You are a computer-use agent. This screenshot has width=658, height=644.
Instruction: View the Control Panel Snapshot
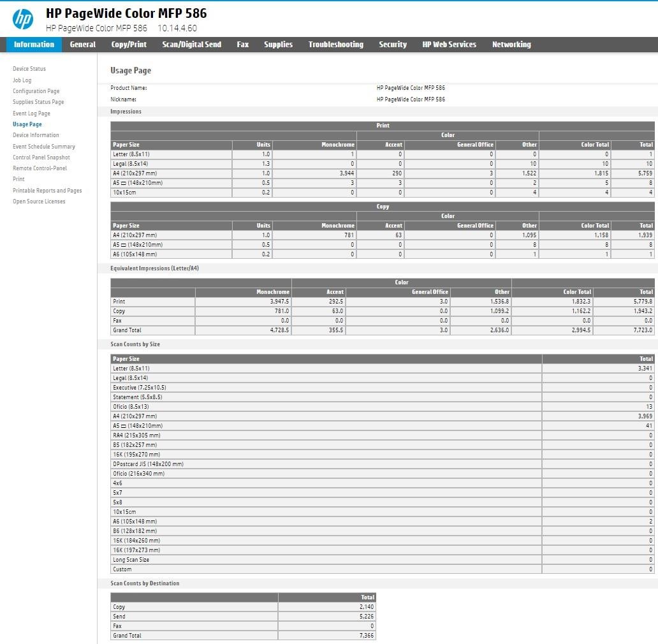(x=41, y=157)
